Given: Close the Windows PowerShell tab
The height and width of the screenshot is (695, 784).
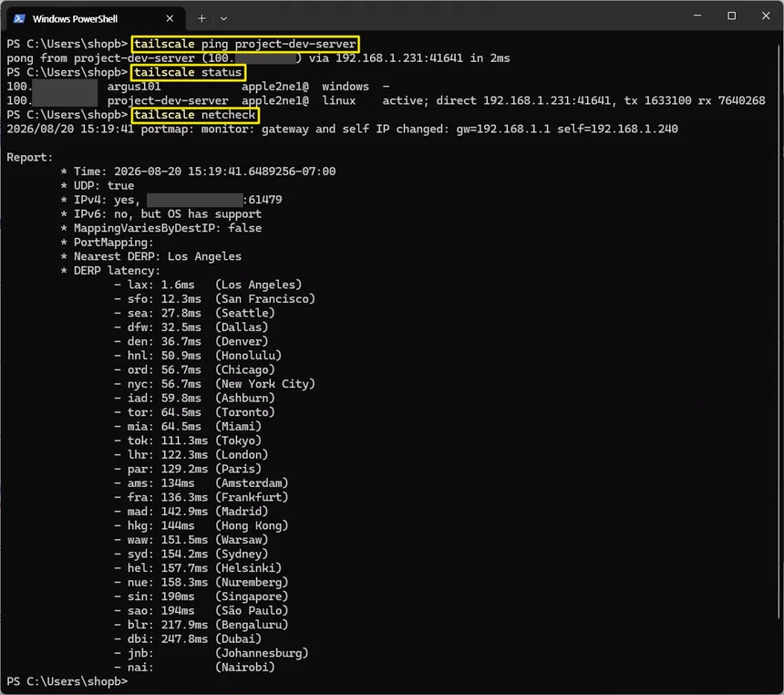Looking at the screenshot, I should coord(170,18).
